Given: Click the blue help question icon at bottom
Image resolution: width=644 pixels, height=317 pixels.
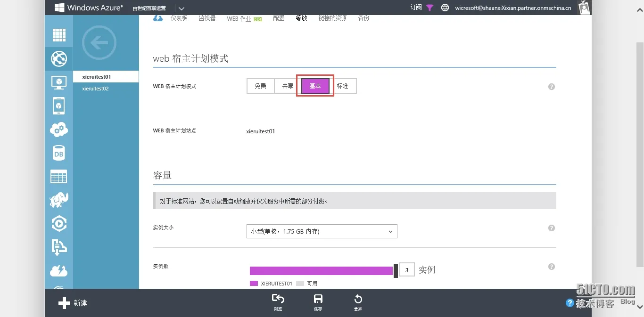Looking at the screenshot, I should click(570, 303).
